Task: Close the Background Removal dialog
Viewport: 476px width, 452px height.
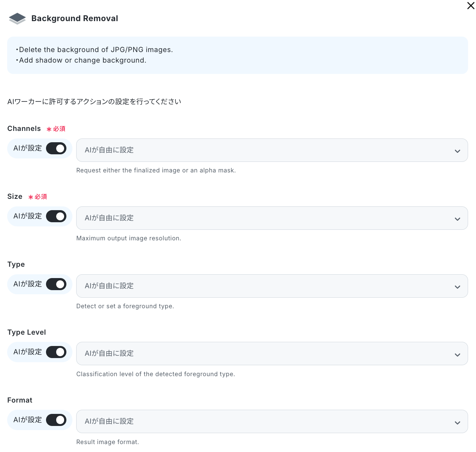Action: point(471,6)
